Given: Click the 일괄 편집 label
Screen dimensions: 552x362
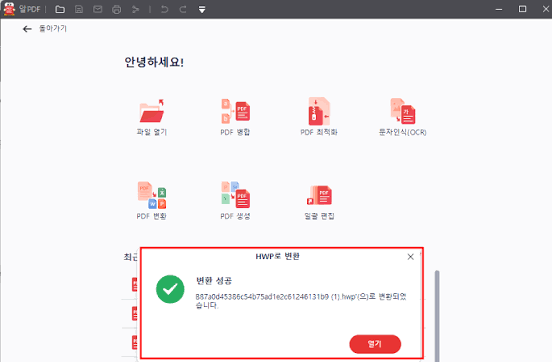Looking at the screenshot, I should click(319, 216).
